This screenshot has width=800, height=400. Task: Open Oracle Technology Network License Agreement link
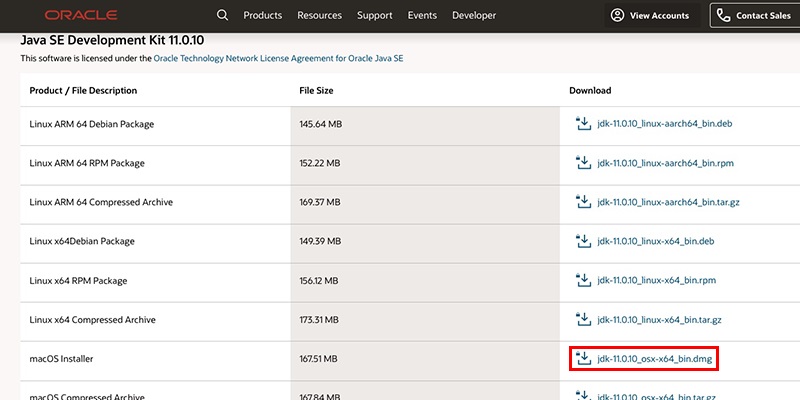point(278,58)
